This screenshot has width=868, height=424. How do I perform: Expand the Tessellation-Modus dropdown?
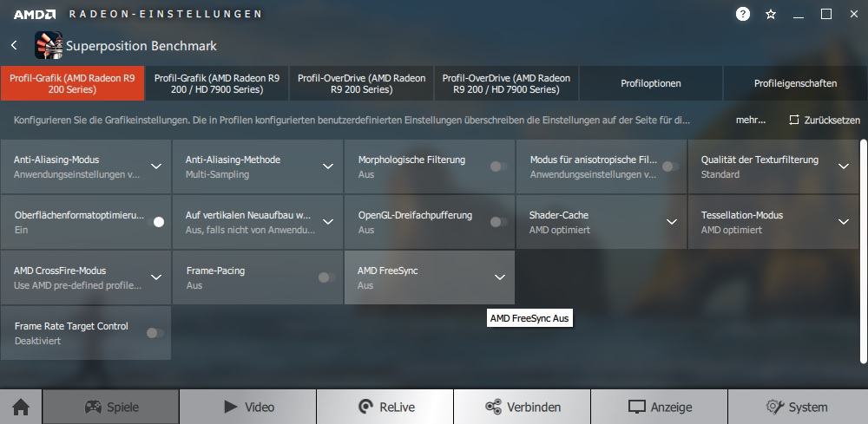pyautogui.click(x=843, y=222)
